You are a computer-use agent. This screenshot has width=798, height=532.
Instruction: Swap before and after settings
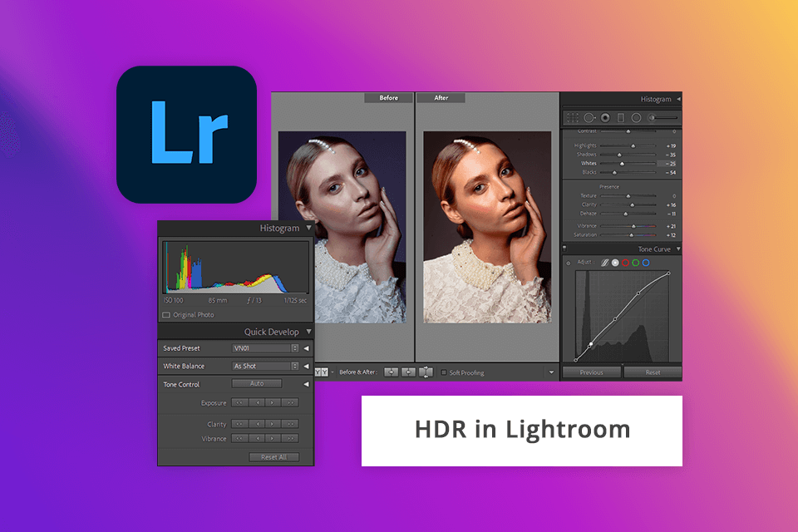click(426, 372)
